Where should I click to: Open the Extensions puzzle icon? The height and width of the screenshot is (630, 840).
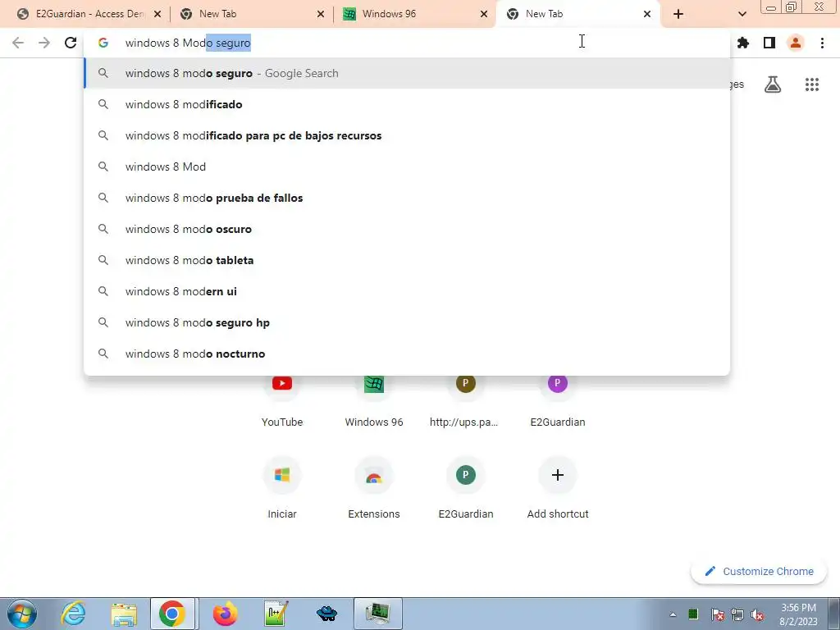click(743, 43)
